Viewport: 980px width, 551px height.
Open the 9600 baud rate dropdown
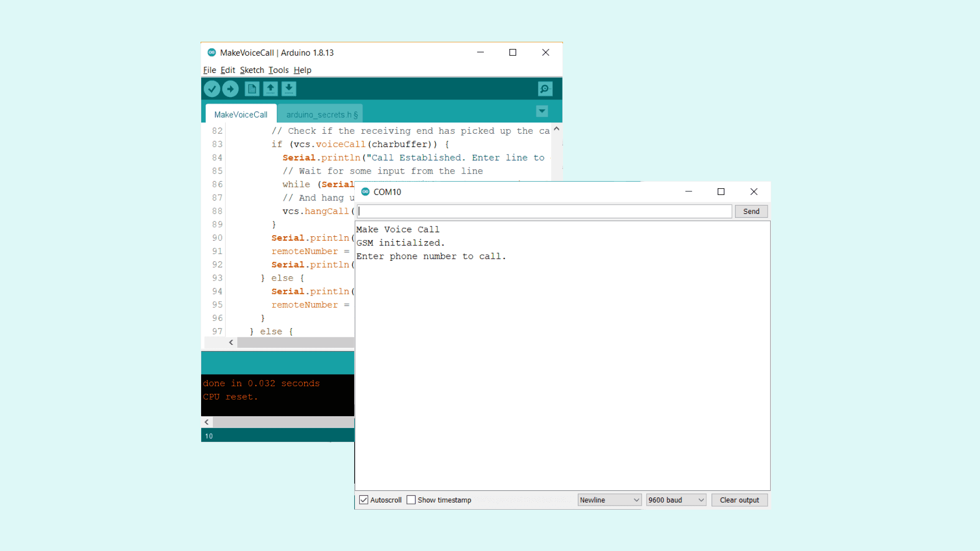[676, 500]
